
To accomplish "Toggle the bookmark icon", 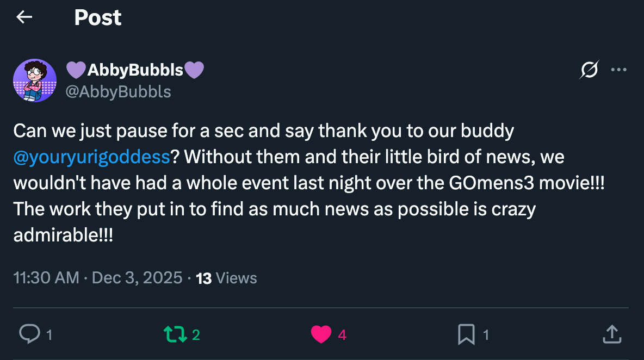I will click(466, 334).
